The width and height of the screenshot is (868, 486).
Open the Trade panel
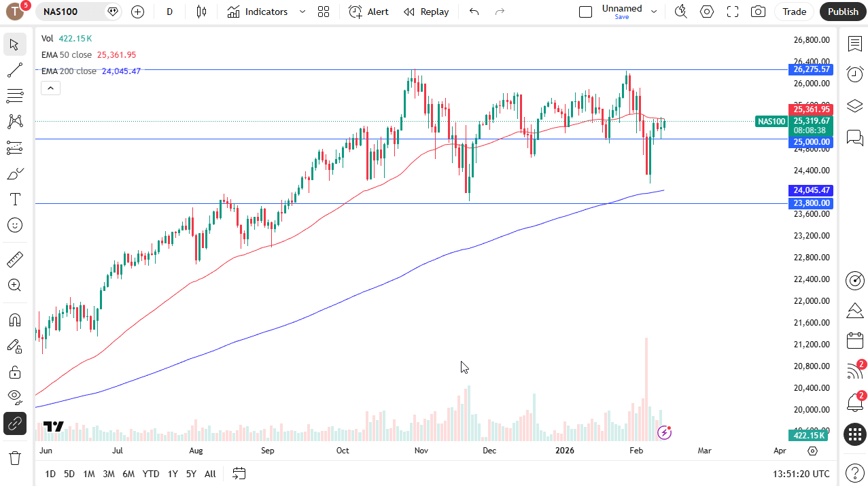click(x=794, y=12)
